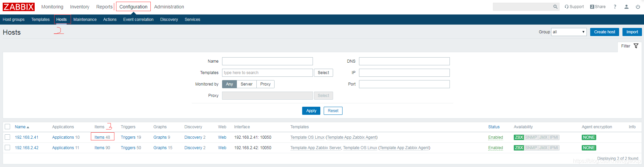Viewport: 644px width, 167px height.
Task: Select Proxy in Monitored by
Action: point(265,84)
